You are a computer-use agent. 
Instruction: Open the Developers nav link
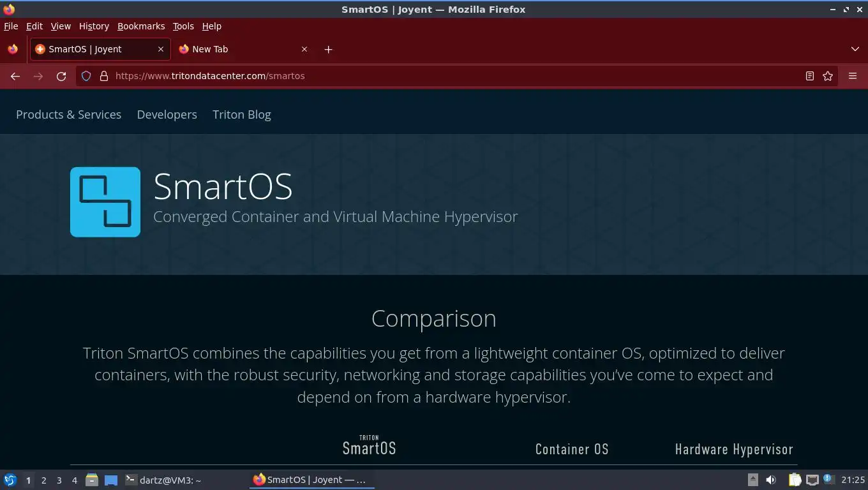[167, 115]
